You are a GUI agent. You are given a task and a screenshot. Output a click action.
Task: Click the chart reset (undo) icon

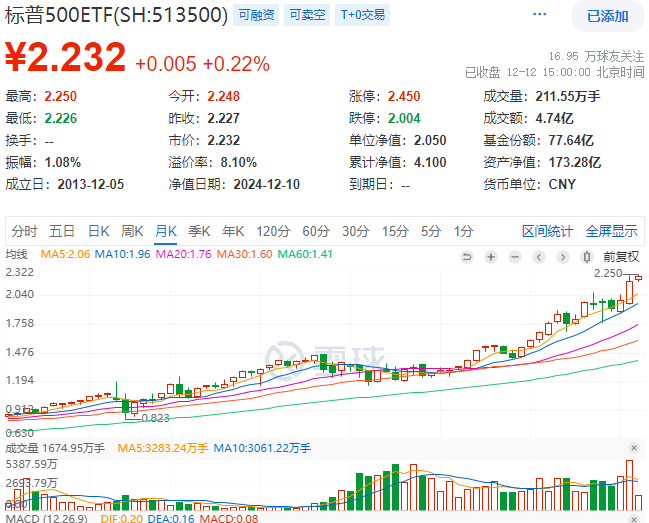point(465,256)
